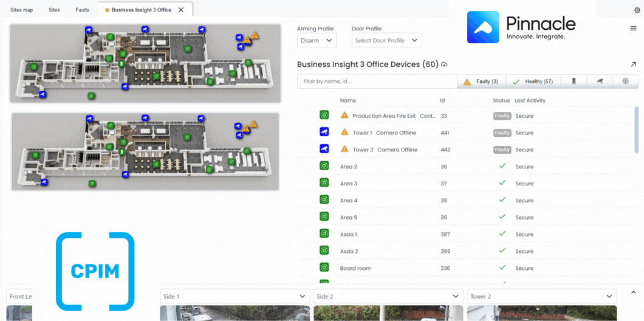Select the white door marker on upper floor plan
644x321 pixels.
tap(121, 64)
